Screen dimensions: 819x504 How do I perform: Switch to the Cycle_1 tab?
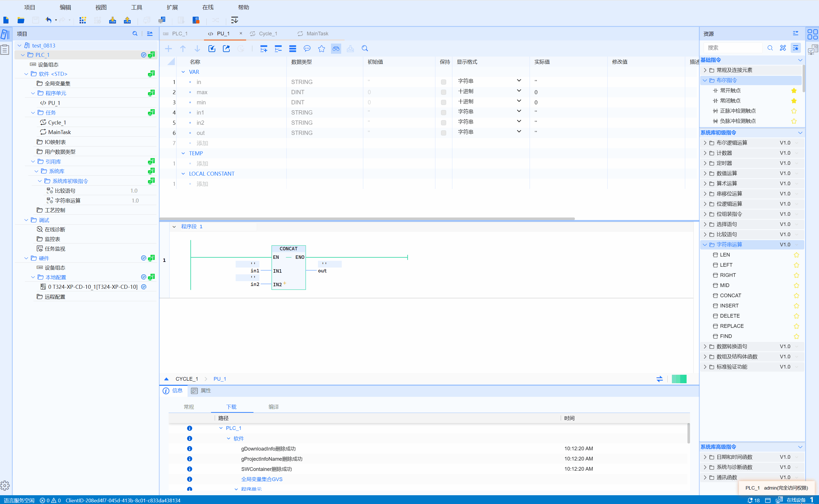coord(268,34)
